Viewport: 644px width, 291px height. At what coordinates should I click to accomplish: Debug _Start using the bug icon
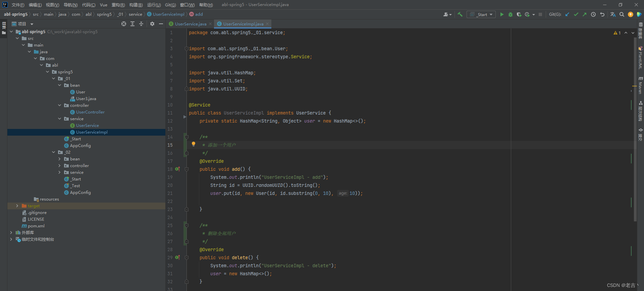click(x=511, y=14)
